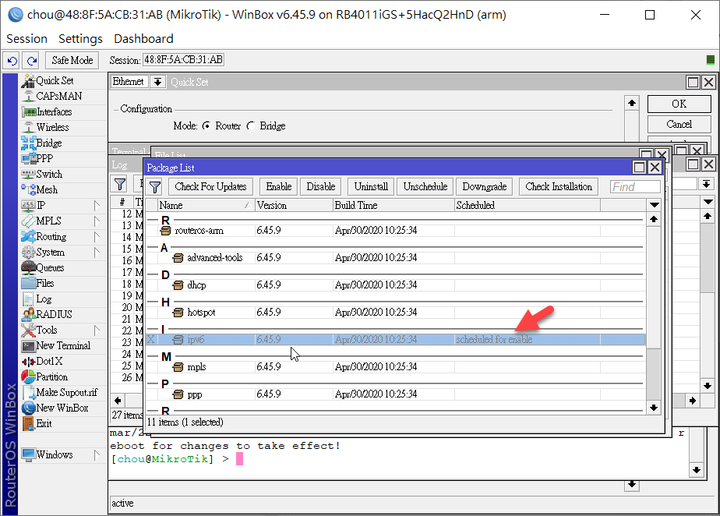Select Router mode radio button

pyautogui.click(x=207, y=126)
